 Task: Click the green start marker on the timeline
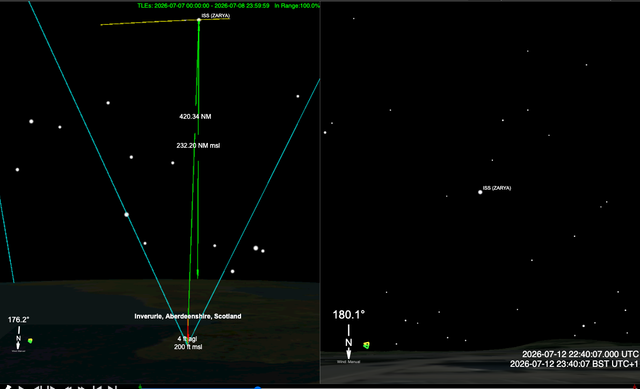tap(140, 387)
